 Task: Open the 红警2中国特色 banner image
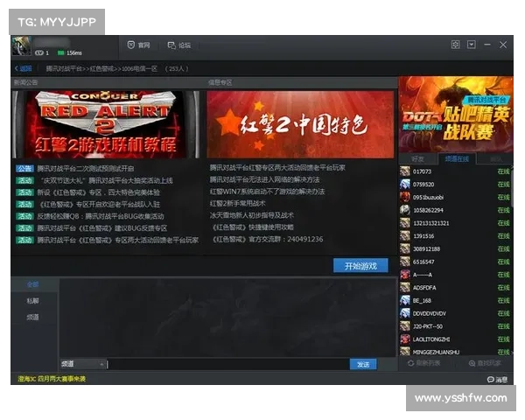tap(300, 124)
